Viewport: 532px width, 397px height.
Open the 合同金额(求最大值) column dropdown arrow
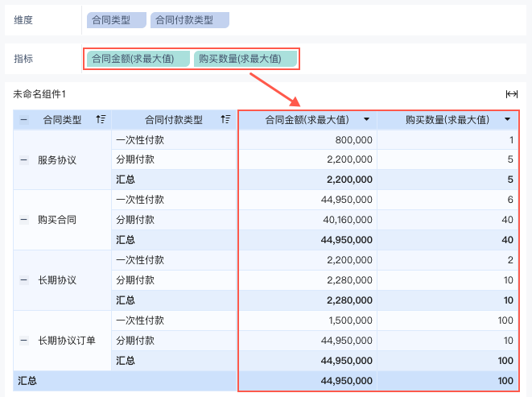pos(366,119)
